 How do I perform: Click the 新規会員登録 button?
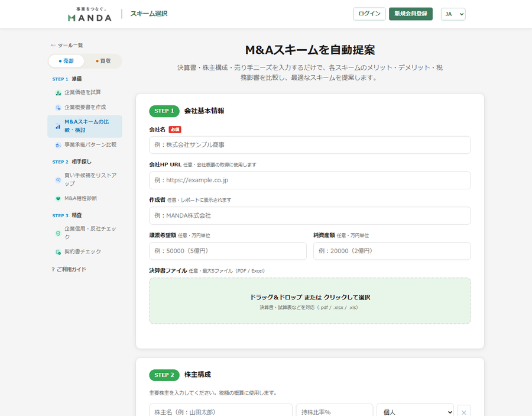(x=411, y=14)
